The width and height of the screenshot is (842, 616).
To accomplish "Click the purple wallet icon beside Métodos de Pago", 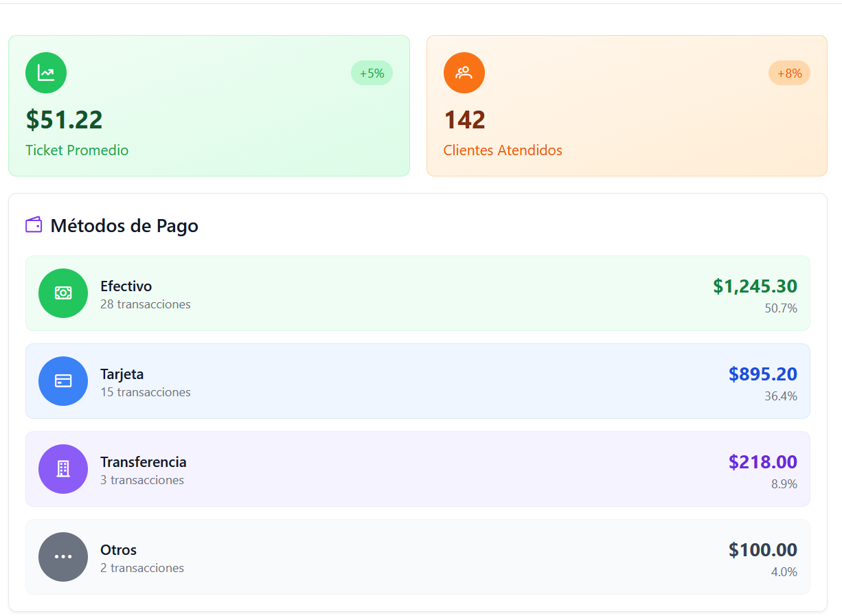I will 34,225.
